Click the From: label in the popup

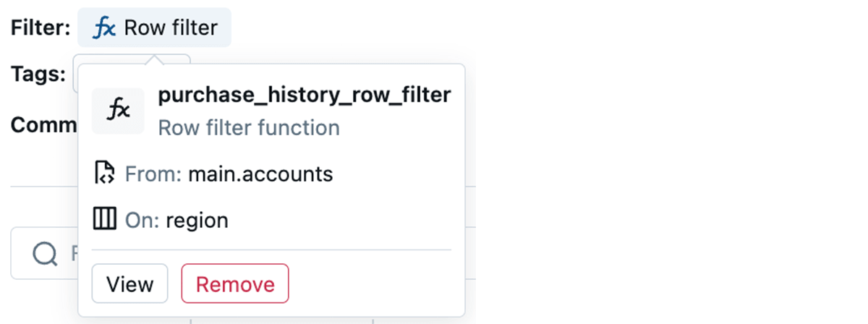pos(153,174)
